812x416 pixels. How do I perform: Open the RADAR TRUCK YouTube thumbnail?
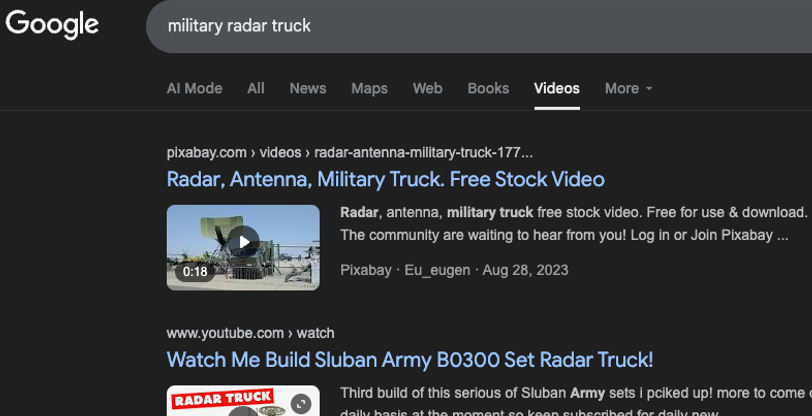pos(243,400)
